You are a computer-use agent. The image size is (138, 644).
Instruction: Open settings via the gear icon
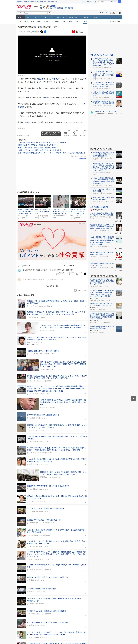(120, 13)
